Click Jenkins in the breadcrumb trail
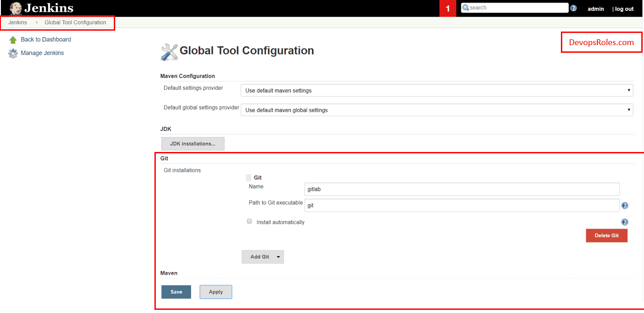This screenshot has width=644, height=313. 17,22
